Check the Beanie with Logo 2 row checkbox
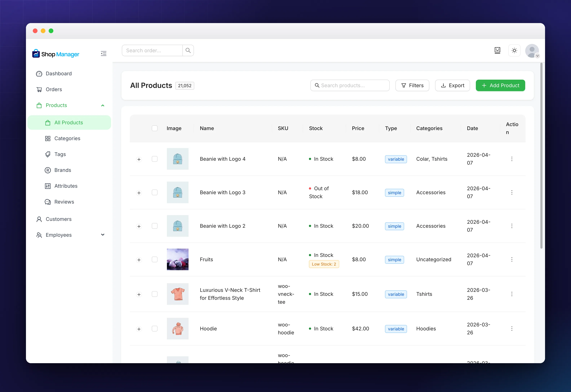571x392 pixels. coord(154,226)
